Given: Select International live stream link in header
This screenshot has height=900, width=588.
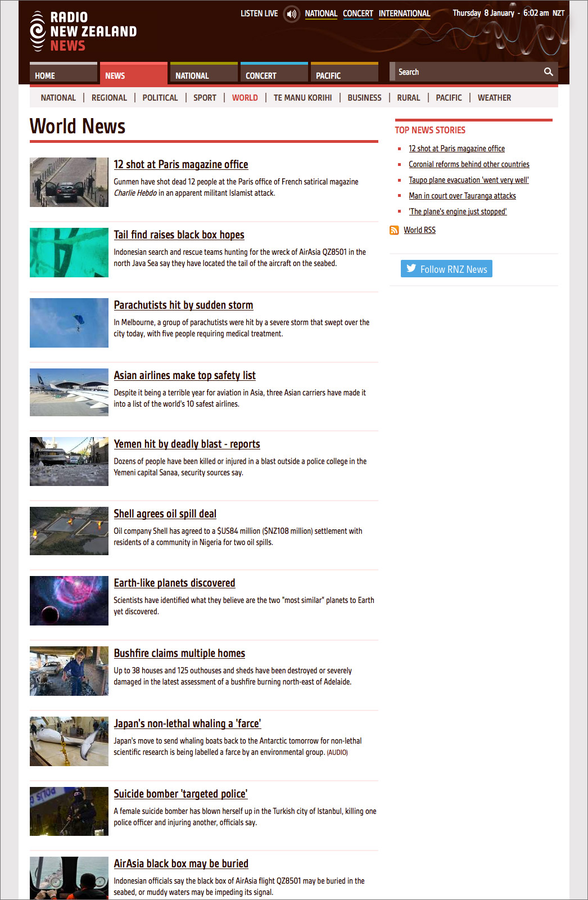Looking at the screenshot, I should point(404,13).
